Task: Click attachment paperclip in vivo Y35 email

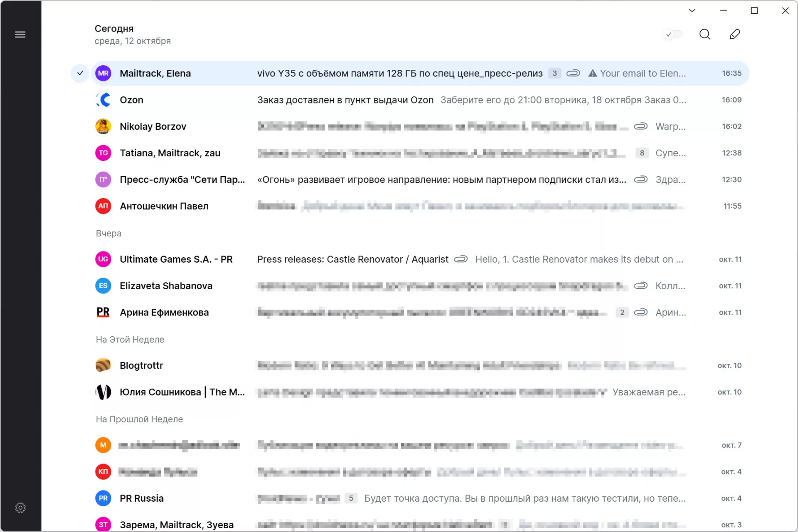Action: [x=573, y=73]
